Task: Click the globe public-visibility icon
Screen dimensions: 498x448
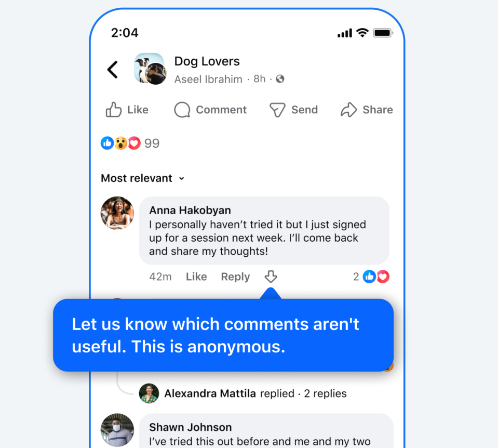Action: click(280, 79)
